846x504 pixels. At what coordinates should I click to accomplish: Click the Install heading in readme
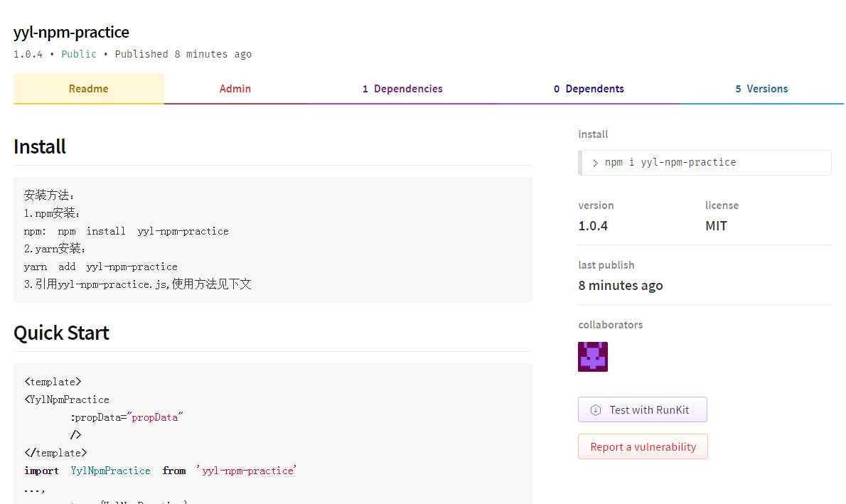[40, 146]
